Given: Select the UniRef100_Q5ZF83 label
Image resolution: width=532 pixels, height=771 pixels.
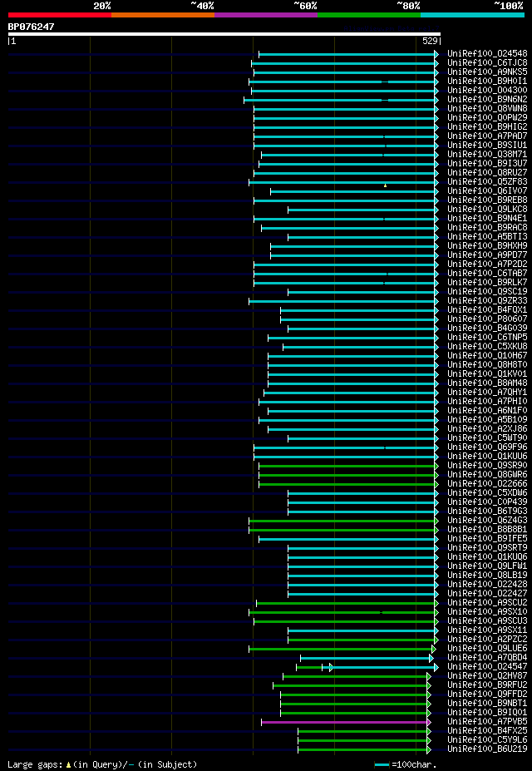Looking at the screenshot, I should pos(487,182).
